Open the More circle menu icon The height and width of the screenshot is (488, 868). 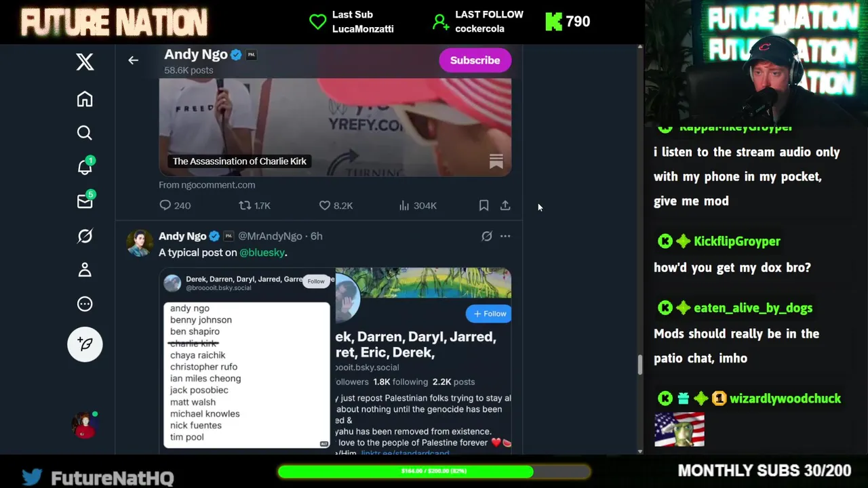pos(85,304)
